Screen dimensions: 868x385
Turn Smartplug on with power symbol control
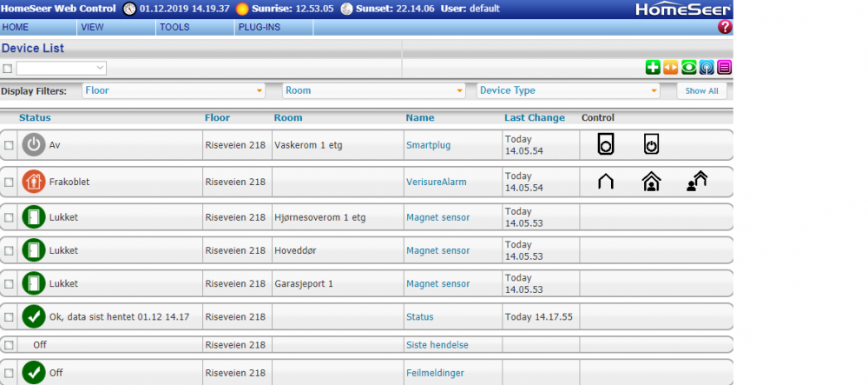pyautogui.click(x=651, y=145)
